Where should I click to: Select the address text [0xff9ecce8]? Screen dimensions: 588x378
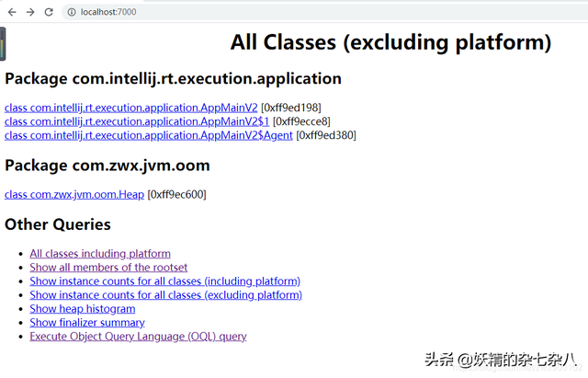[301, 122]
